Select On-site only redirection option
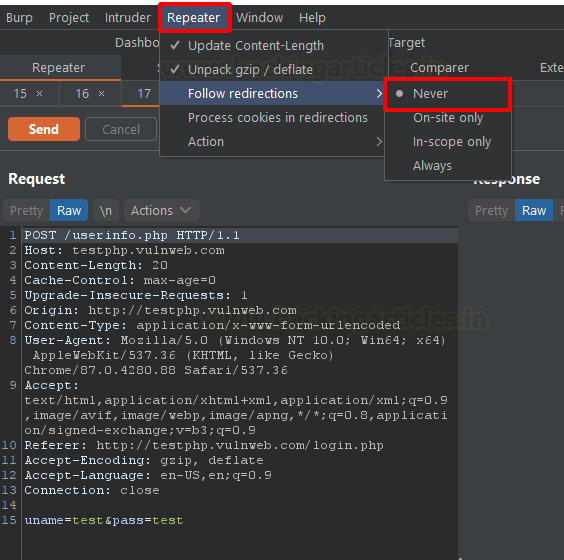This screenshot has height=560, width=564. click(x=447, y=118)
